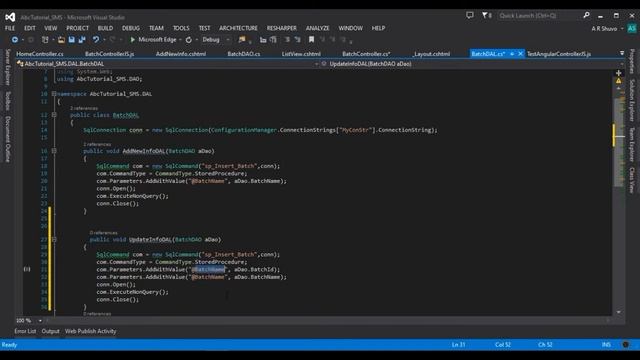
Task: Collapse the namespace AbcTutorial_SMS.DAL block
Action: pos(54,94)
